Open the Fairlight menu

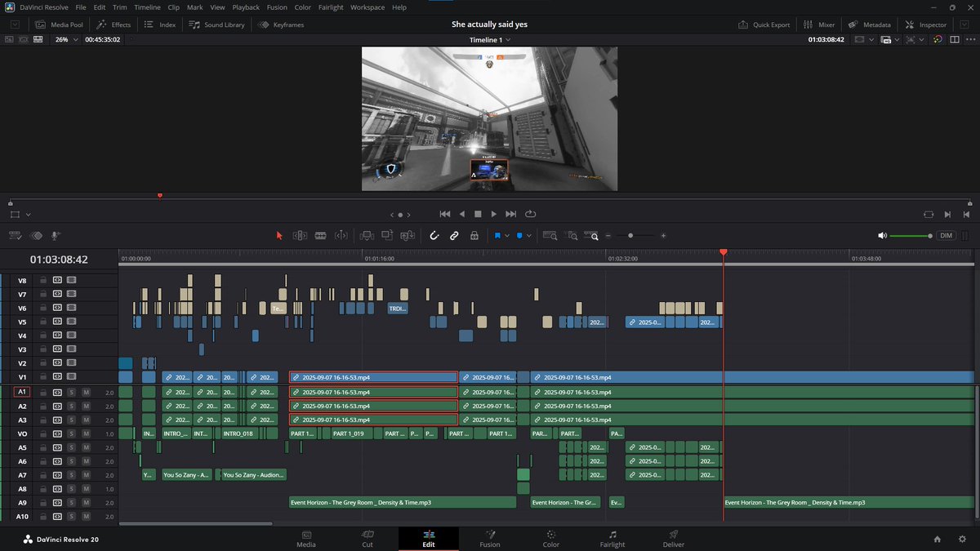coord(329,7)
